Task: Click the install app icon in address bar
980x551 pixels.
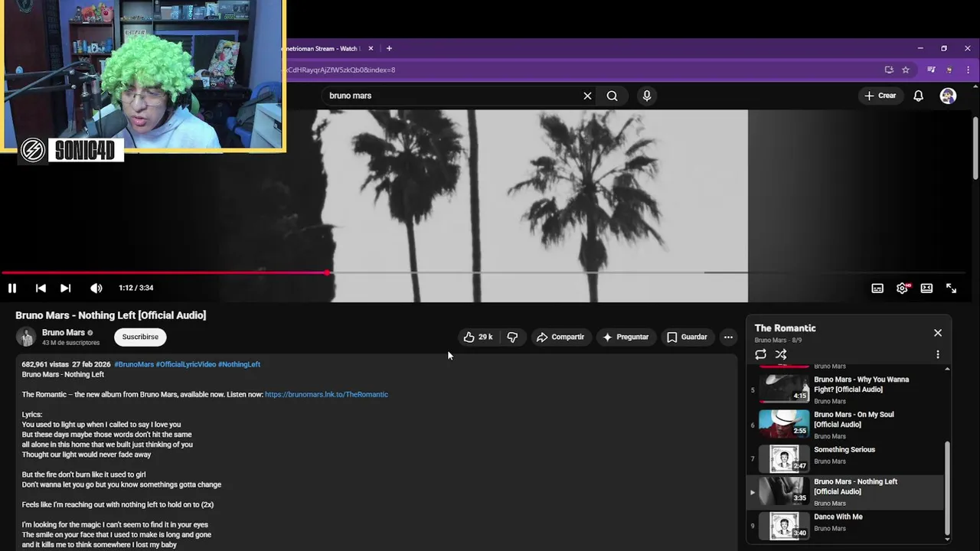Action: point(889,70)
